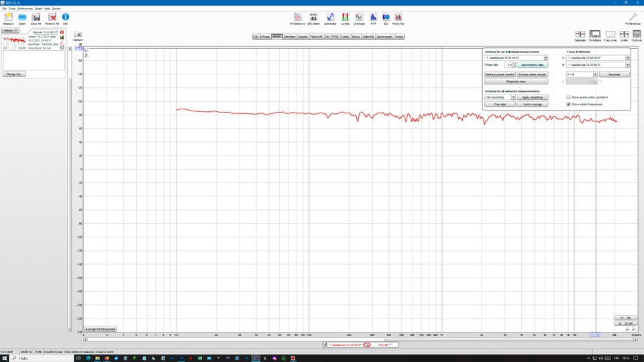Open the RTA analyzer window
Viewport: 644px width, 362px height.
coord(373,17)
